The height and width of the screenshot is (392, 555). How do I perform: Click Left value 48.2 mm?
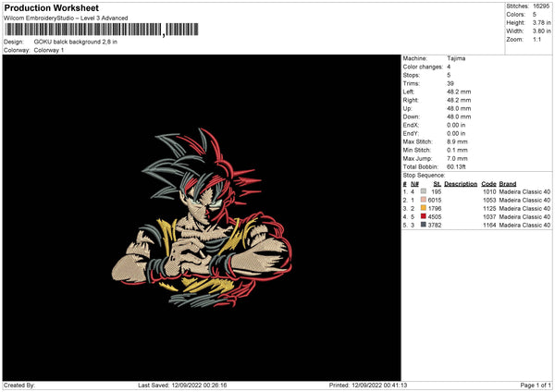point(459,92)
